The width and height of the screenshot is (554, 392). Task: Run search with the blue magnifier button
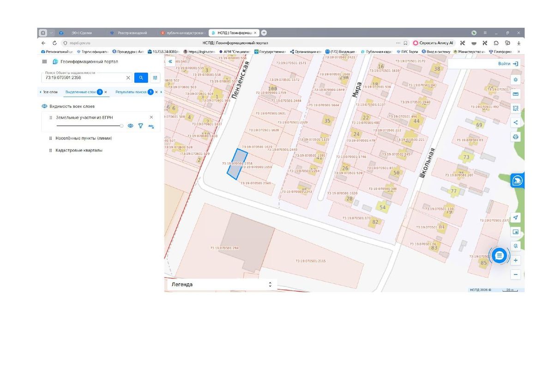(141, 78)
